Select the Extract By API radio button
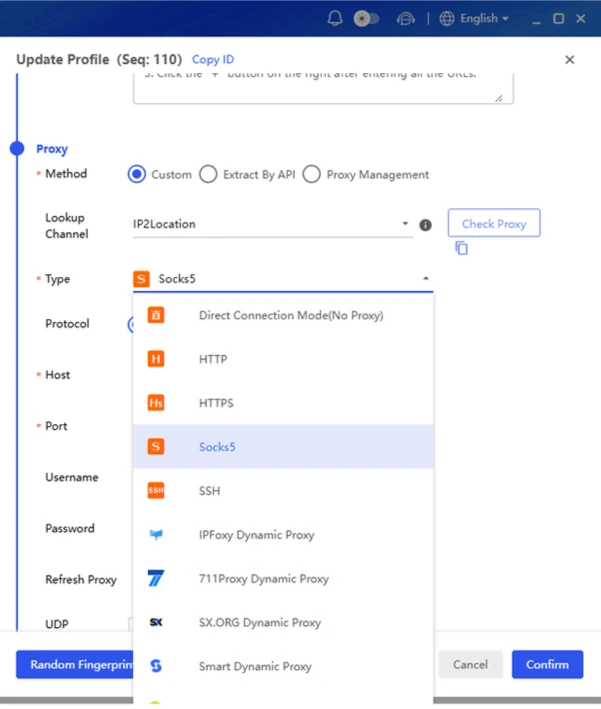601x709 pixels. coord(208,175)
